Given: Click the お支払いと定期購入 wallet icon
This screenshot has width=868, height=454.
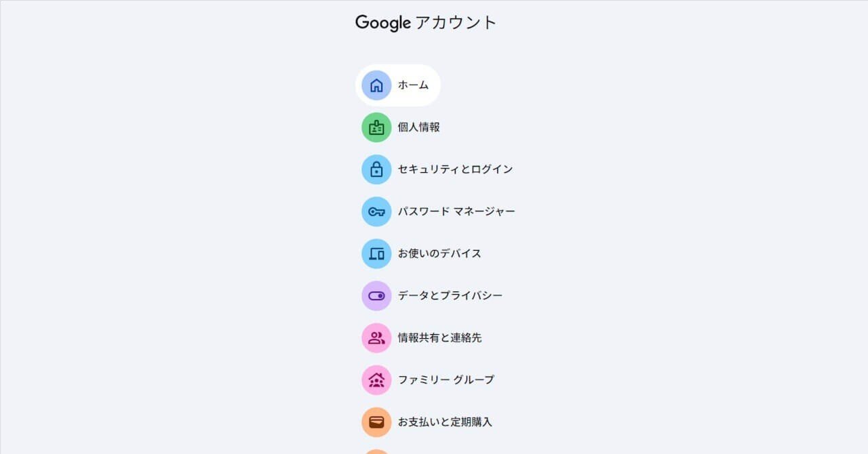Looking at the screenshot, I should pyautogui.click(x=376, y=421).
